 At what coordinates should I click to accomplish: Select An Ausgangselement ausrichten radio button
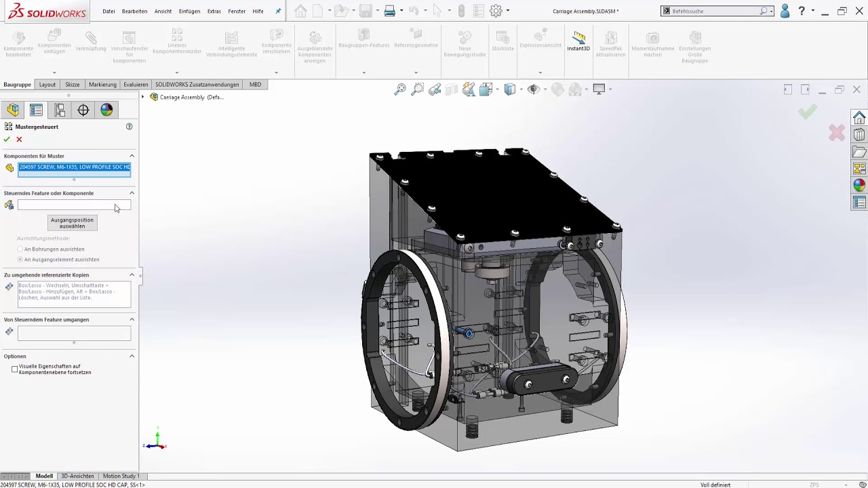(20, 259)
